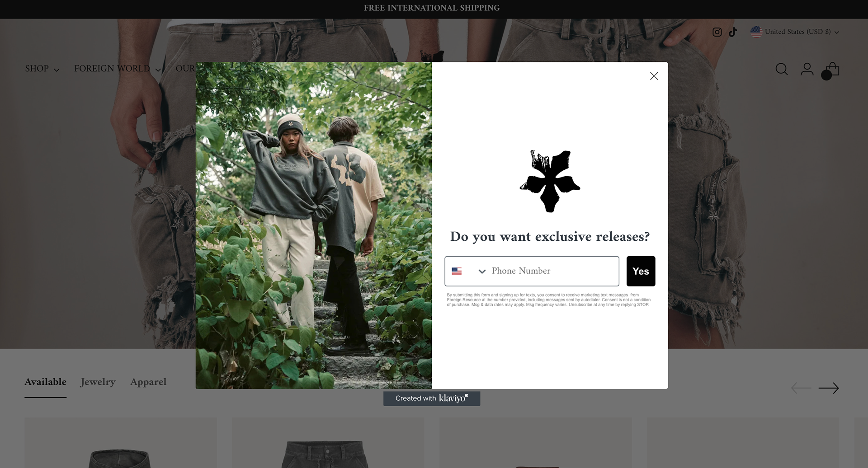Open the TikTok profile icon
The width and height of the screenshot is (868, 468).
tap(733, 32)
